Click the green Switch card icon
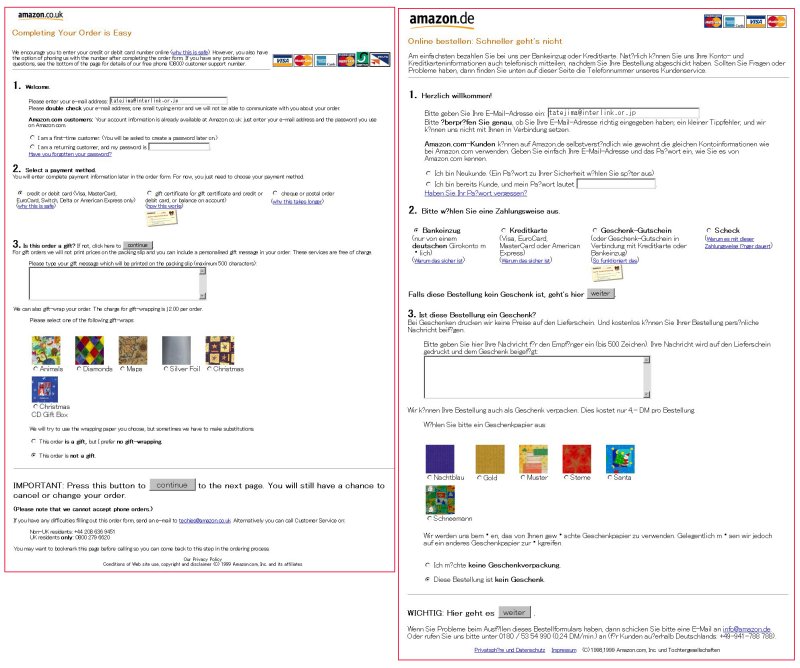This screenshot has width=800, height=668. 362,59
